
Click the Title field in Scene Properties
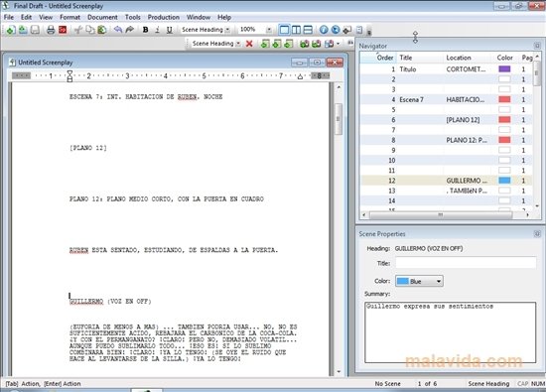tap(466, 263)
